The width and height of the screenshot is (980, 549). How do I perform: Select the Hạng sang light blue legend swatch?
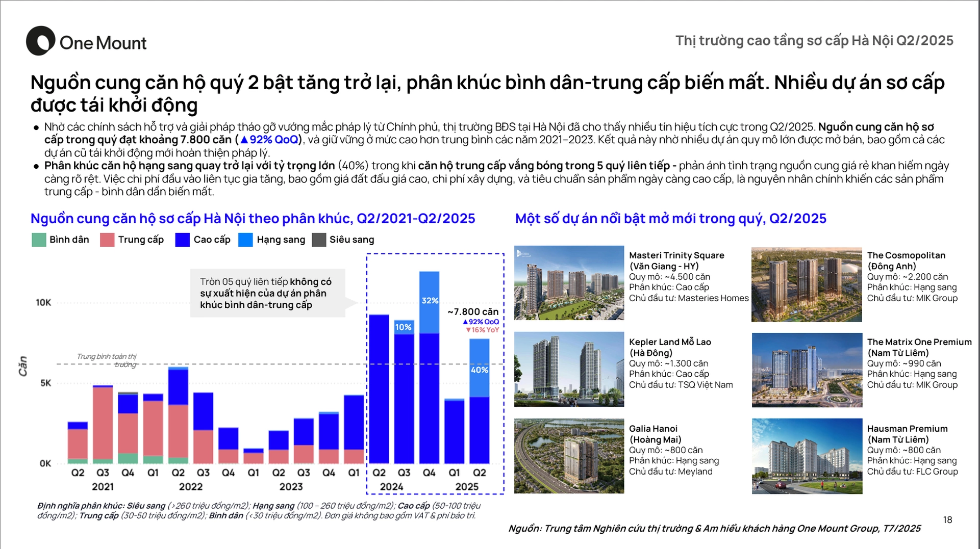pyautogui.click(x=245, y=240)
